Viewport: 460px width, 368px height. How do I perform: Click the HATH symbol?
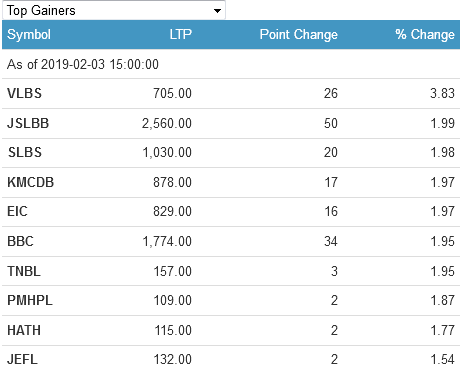coord(24,330)
